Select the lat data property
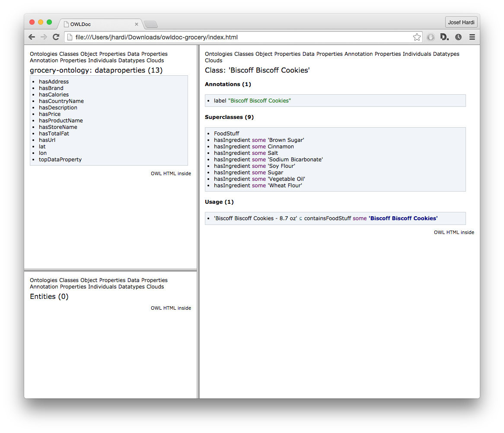Viewport: 504px width, 433px height. (42, 146)
